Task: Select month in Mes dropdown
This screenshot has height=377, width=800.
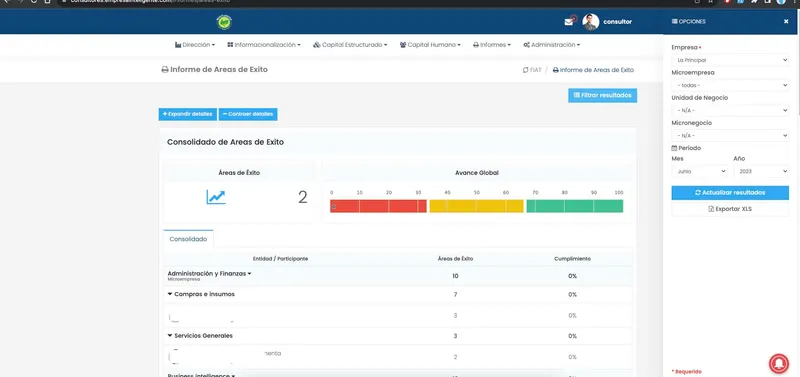Action: tap(699, 171)
